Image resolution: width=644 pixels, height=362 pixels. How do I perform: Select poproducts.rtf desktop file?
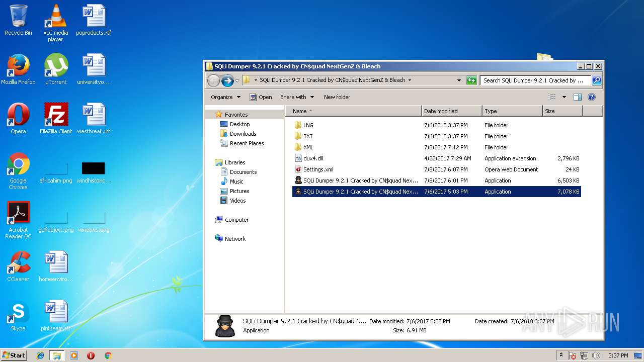[x=94, y=20]
